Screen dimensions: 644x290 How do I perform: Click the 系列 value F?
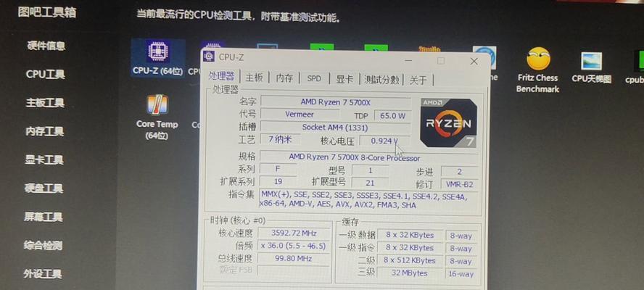coord(278,169)
